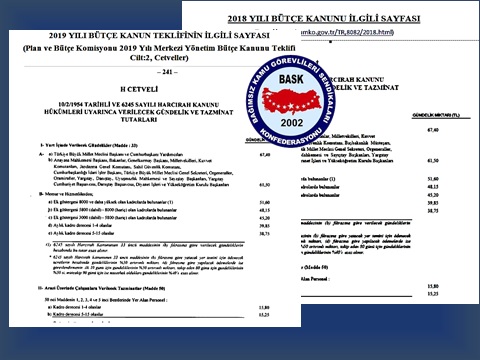Click 'I- Yurt İçinde Verilecek Gündelikler (Madde : 33)'
Image resolution: width=480 pixels, height=360 pixels.
tap(89, 145)
